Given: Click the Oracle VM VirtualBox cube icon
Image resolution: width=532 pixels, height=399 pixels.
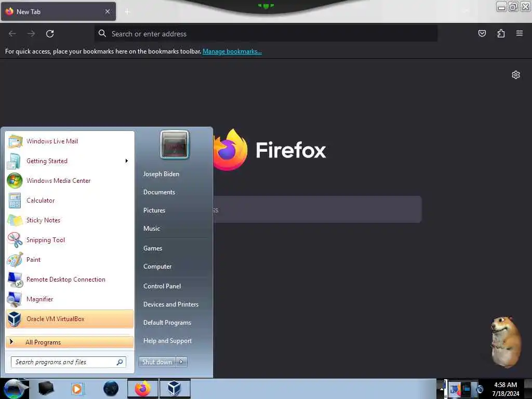Looking at the screenshot, I should click(15, 319).
